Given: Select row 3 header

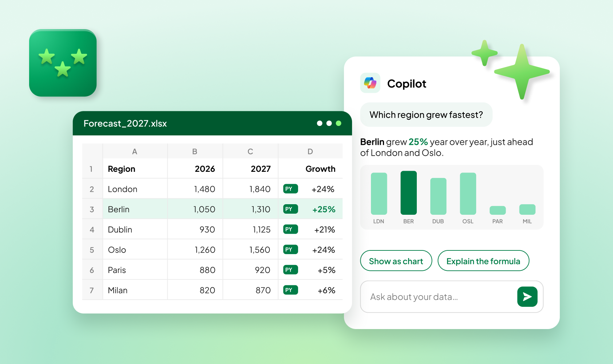Looking at the screenshot, I should tap(92, 209).
